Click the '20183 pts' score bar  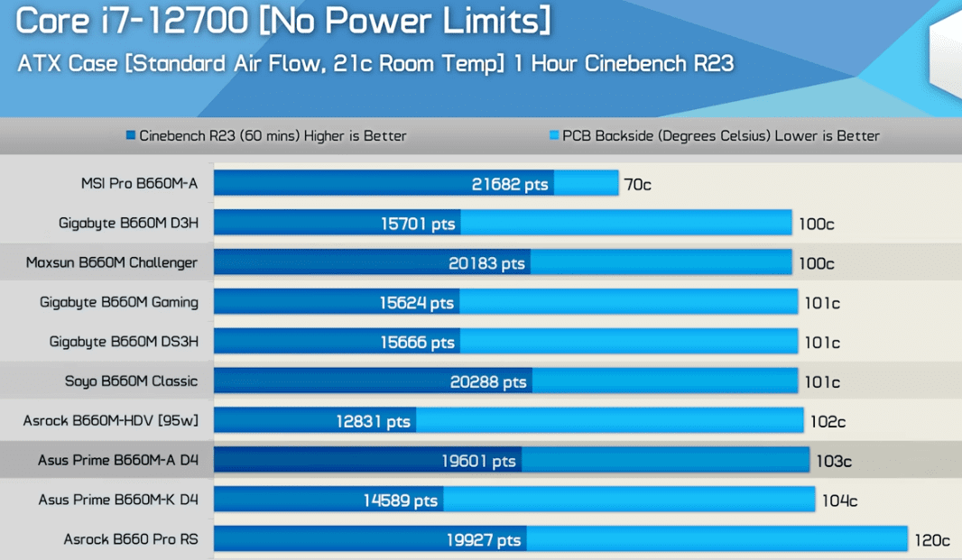click(372, 262)
